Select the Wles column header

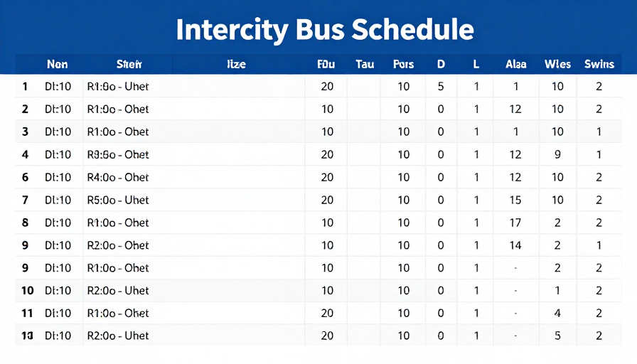pos(557,64)
